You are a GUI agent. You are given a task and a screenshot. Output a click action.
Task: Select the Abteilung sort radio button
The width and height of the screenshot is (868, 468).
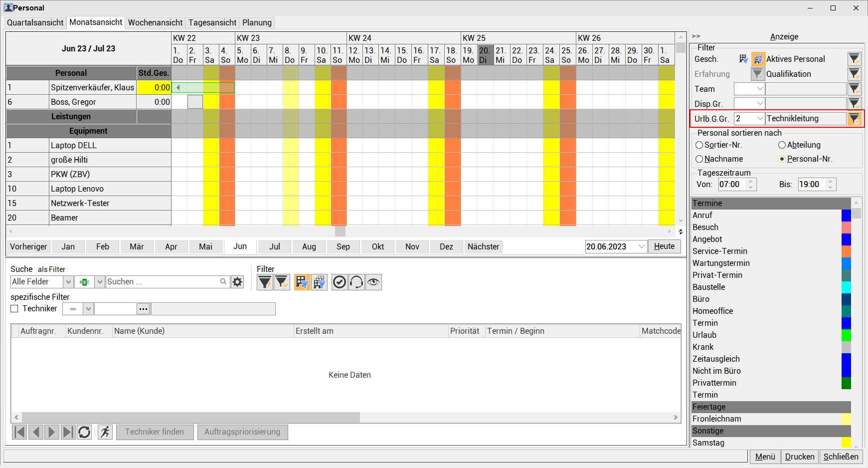(x=782, y=145)
